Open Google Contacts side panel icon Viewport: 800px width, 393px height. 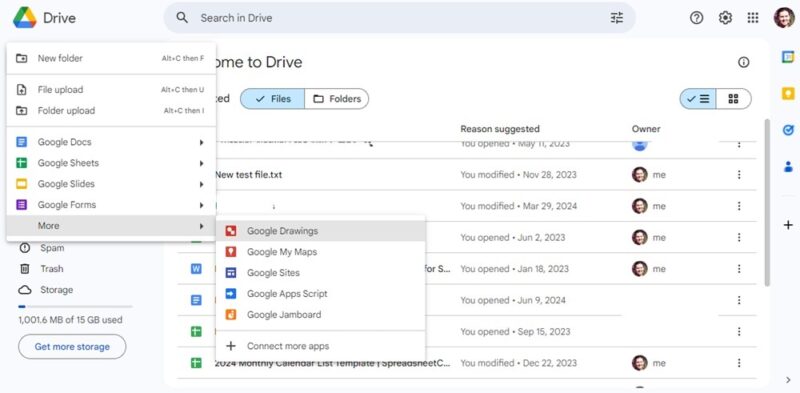point(788,166)
